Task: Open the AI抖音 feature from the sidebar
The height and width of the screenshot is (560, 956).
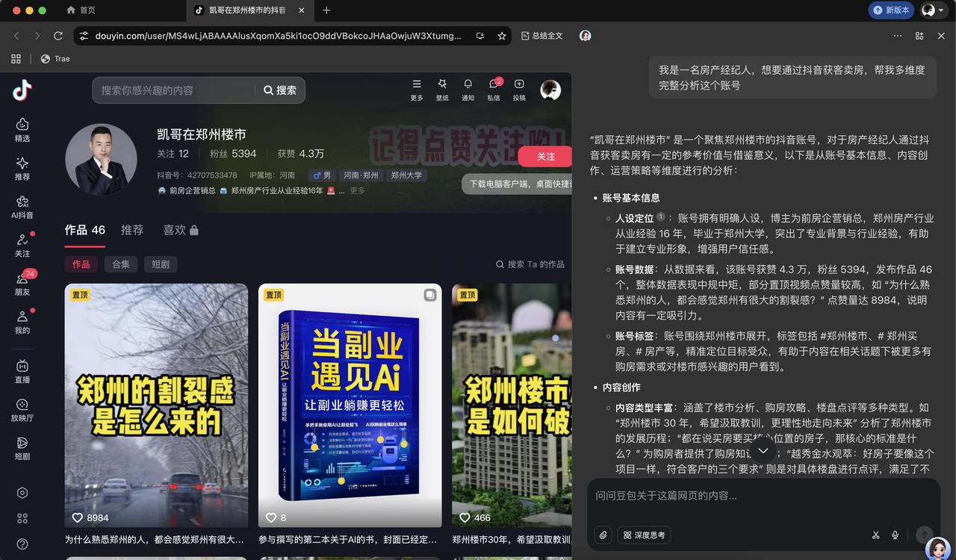Action: pos(22,207)
